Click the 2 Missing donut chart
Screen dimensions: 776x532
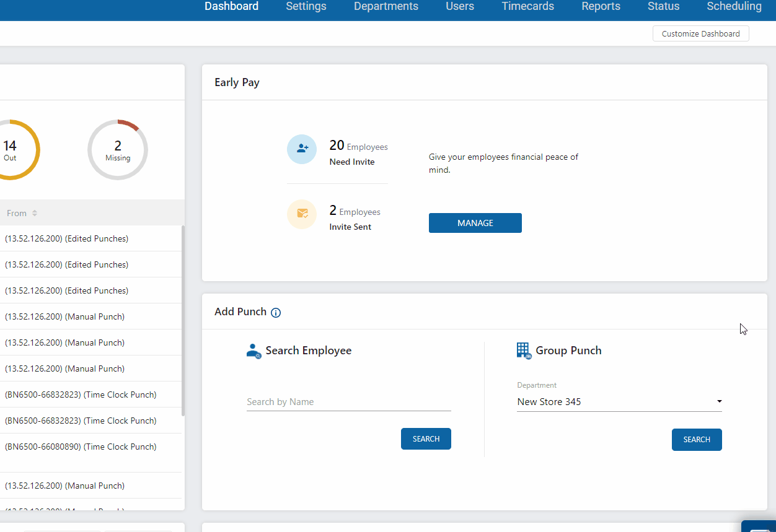pyautogui.click(x=117, y=149)
